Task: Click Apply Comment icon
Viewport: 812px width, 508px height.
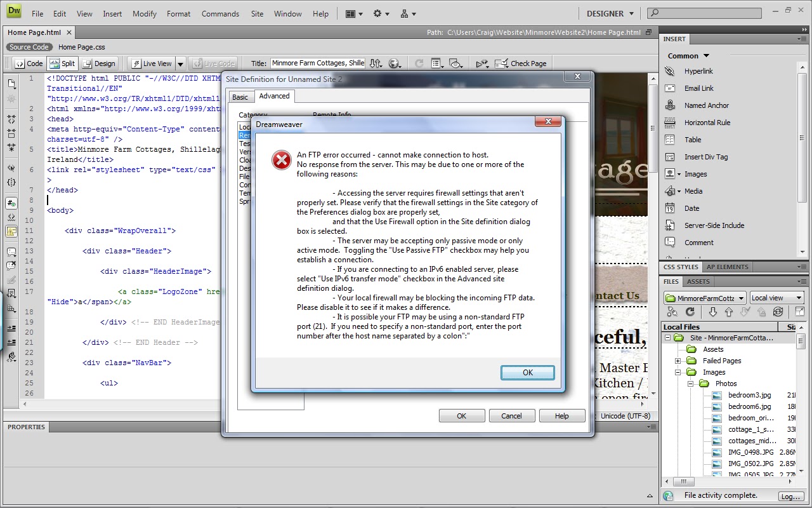Action: [x=11, y=252]
